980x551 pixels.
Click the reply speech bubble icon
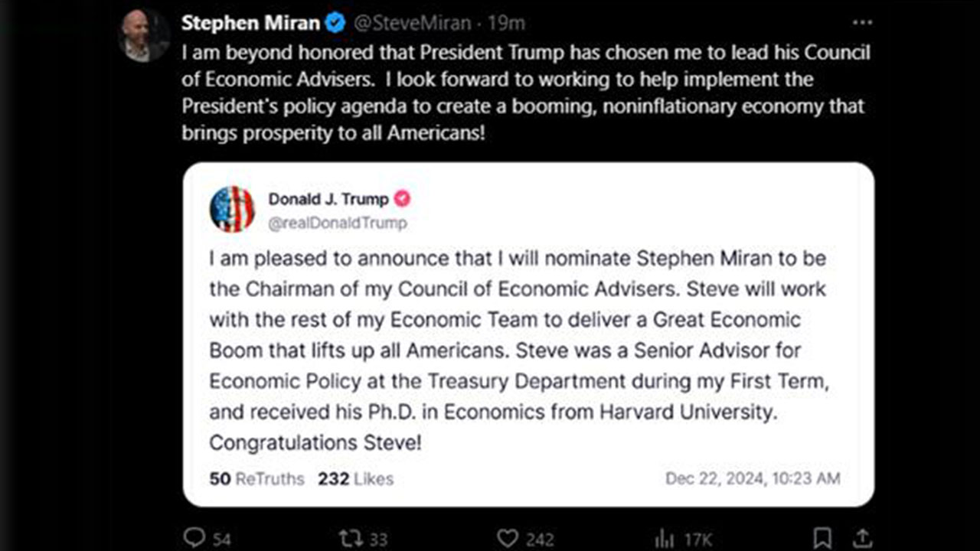pos(194,539)
